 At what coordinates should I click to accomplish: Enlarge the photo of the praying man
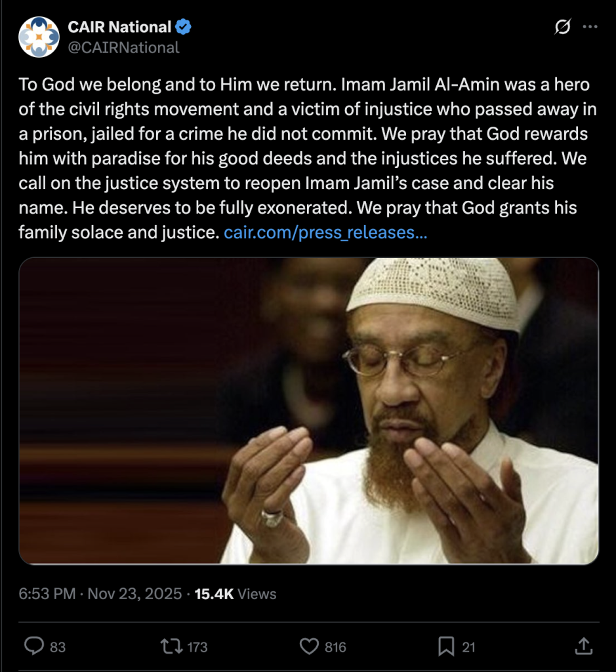[x=308, y=411]
